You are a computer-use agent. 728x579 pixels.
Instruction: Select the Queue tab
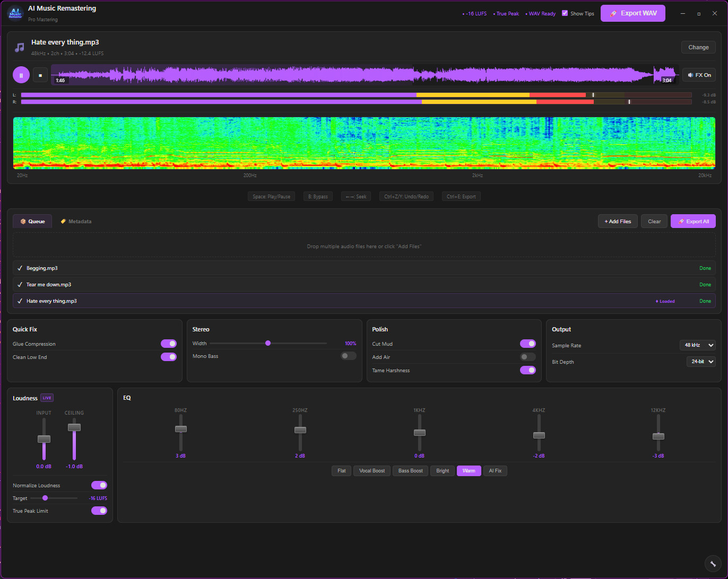coord(32,222)
